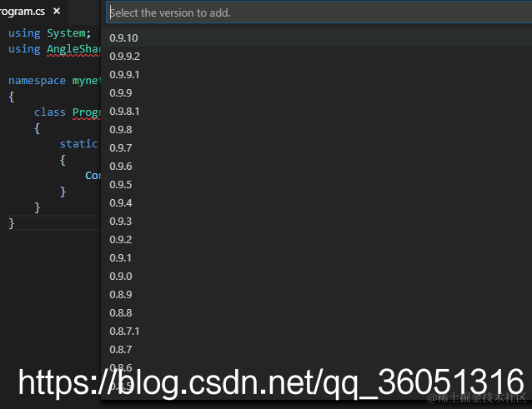Select version 0.9.6
The image size is (532, 409).
317,166
